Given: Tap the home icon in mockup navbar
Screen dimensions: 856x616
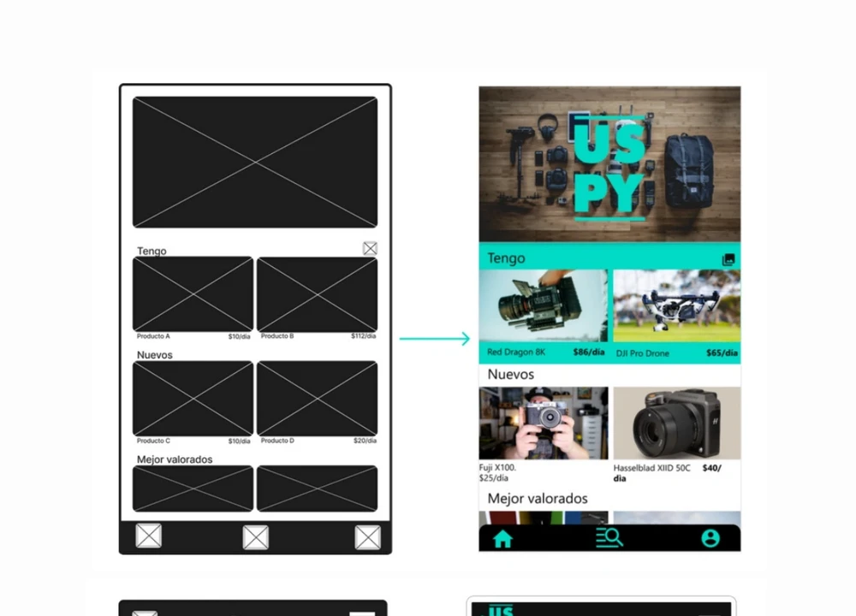Looking at the screenshot, I should click(x=502, y=539).
